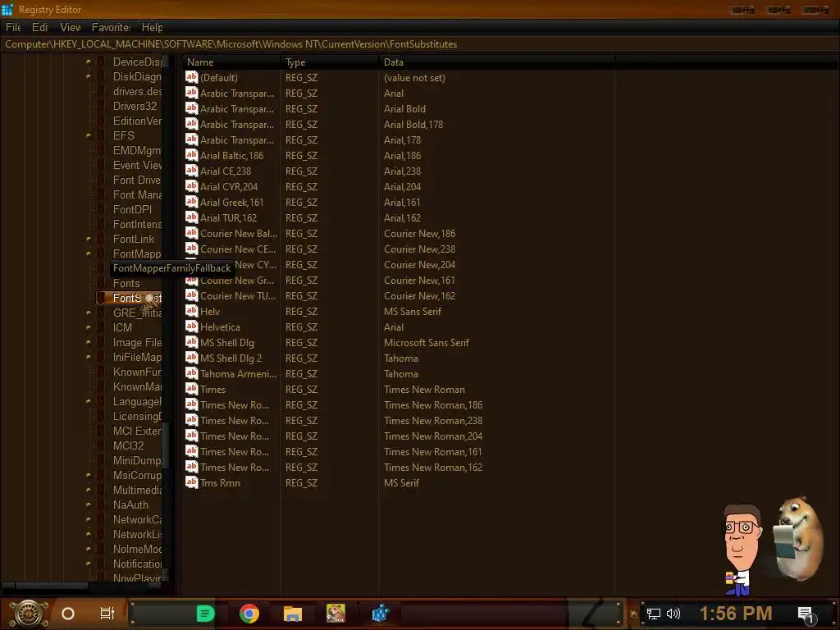This screenshot has height=630, width=840.
Task: Click the Registry Editor title bar icon
Action: [7, 10]
